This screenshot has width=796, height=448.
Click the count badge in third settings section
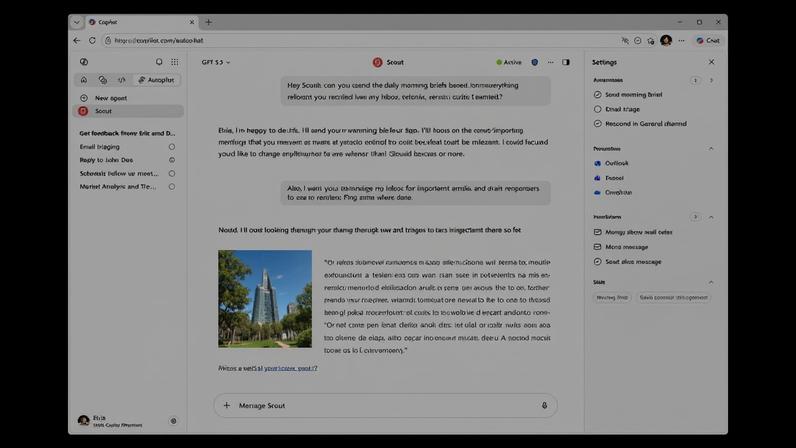point(695,217)
